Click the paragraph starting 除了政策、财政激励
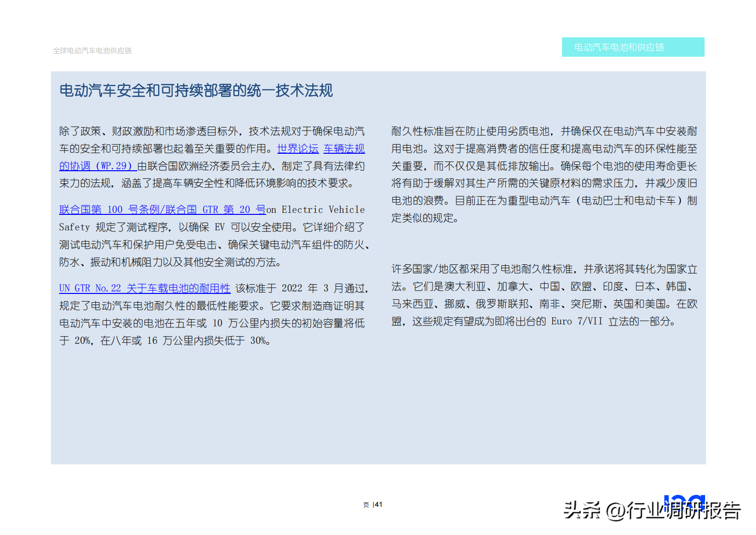This screenshot has height=535, width=756. click(x=212, y=157)
